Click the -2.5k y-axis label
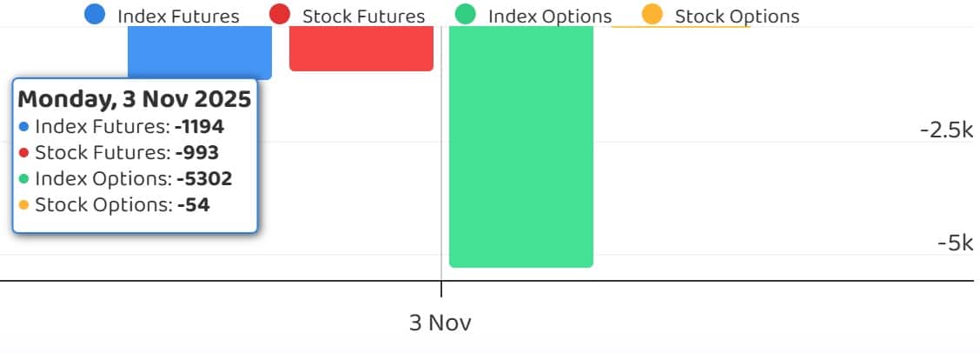 point(946,130)
